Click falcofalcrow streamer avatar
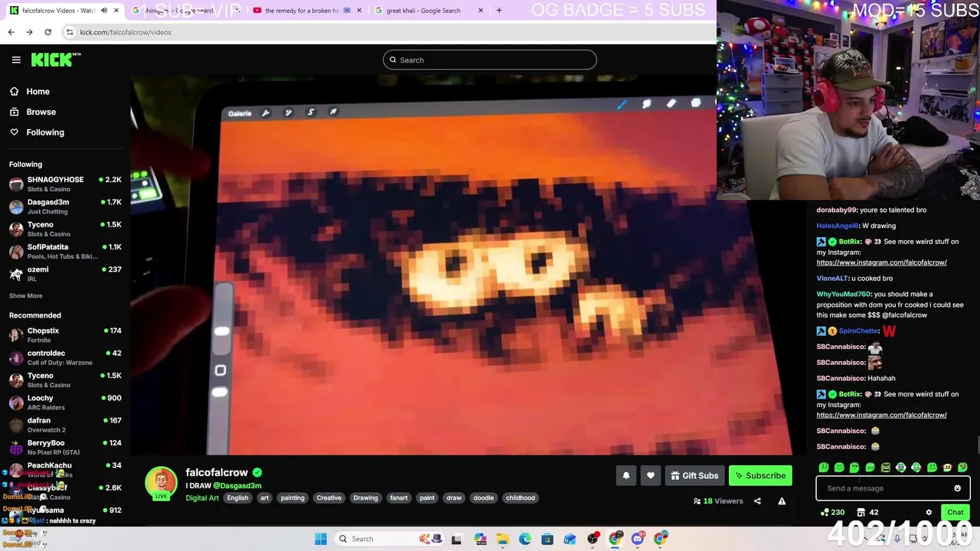 pos(161,483)
